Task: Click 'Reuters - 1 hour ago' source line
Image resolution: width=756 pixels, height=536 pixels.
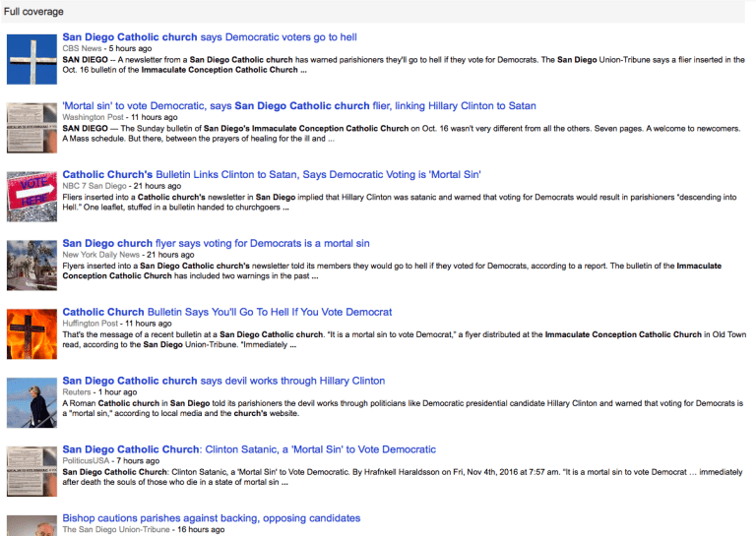Action: point(99,392)
